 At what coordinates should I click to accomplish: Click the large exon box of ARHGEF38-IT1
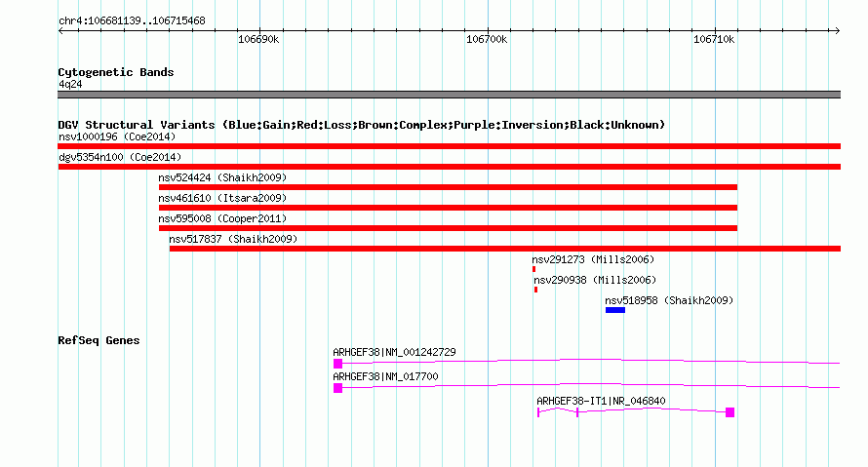tap(730, 412)
